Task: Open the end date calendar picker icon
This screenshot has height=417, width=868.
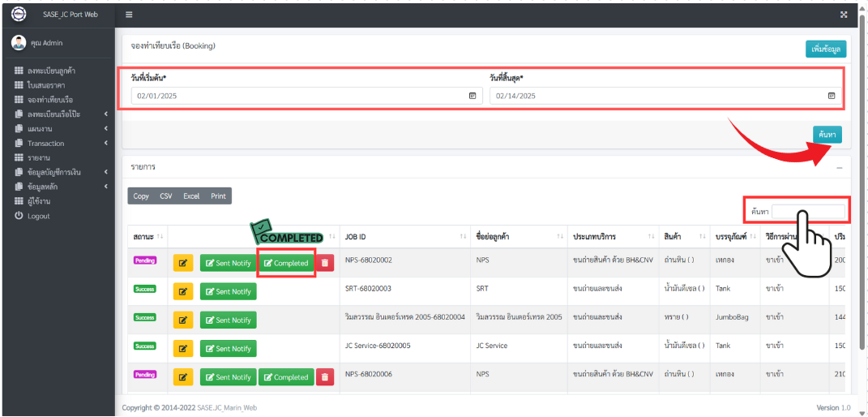Action: coord(831,96)
